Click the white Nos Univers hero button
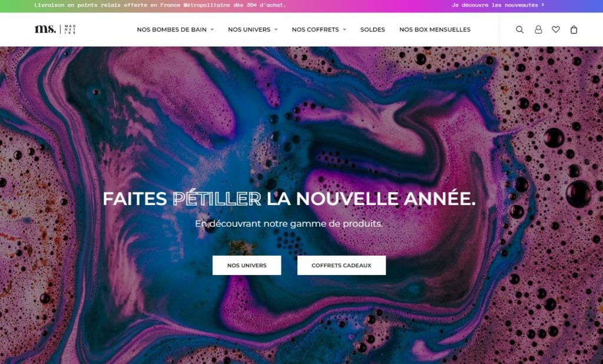Image resolution: width=603 pixels, height=364 pixels. (247, 266)
